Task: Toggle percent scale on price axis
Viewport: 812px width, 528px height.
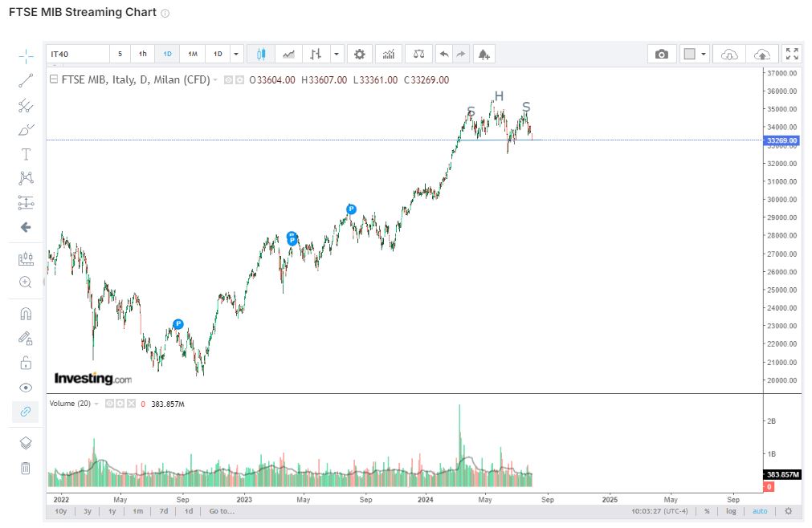Action: 707,511
